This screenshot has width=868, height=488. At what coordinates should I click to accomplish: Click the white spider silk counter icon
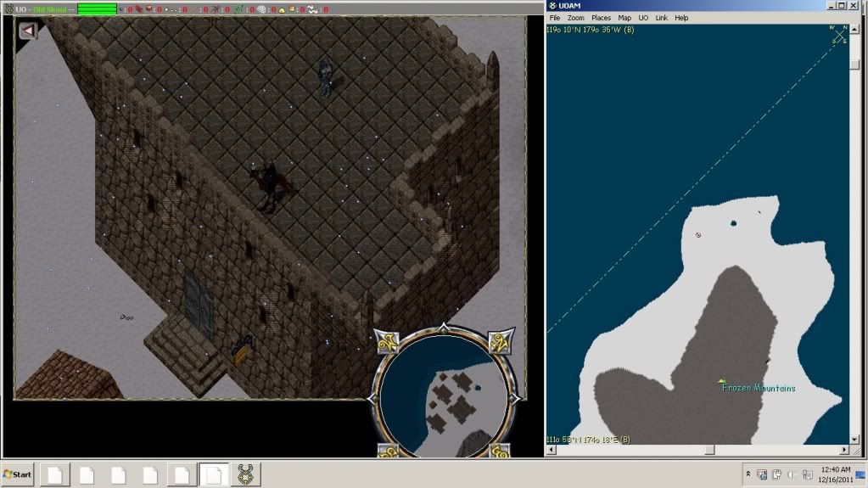click(311, 9)
